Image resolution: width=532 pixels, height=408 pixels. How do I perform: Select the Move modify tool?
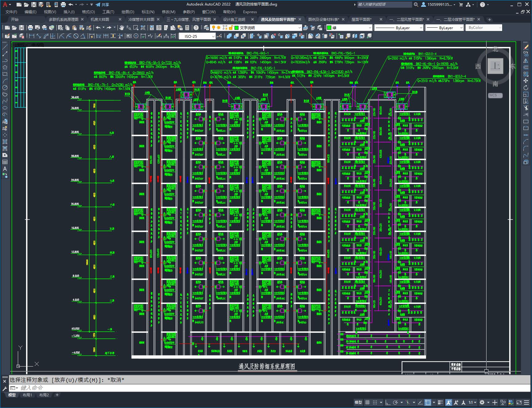(526, 81)
